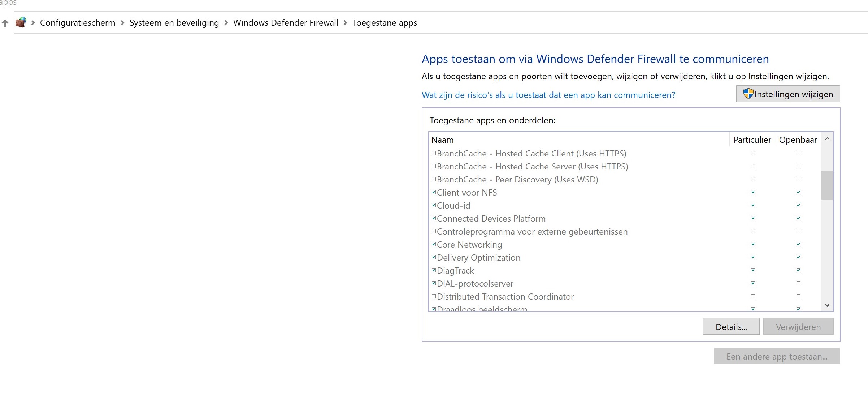Uncheck DIAL-protocolserver name checkbox
This screenshot has width=868, height=408.
tap(434, 283)
